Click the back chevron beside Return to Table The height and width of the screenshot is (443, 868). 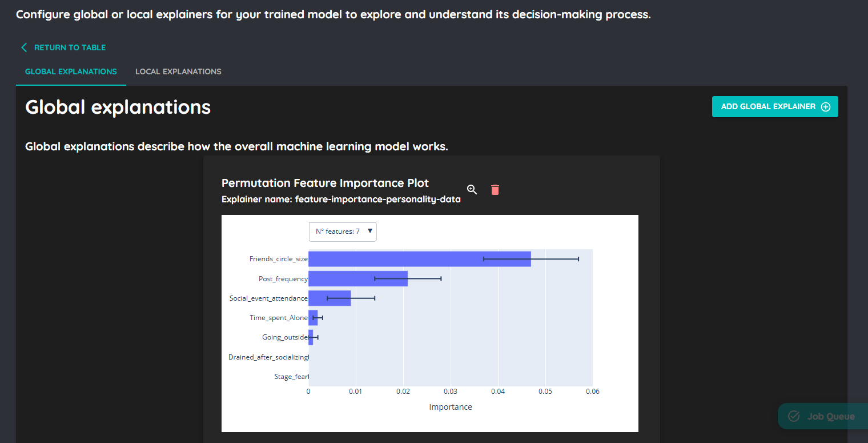click(24, 47)
